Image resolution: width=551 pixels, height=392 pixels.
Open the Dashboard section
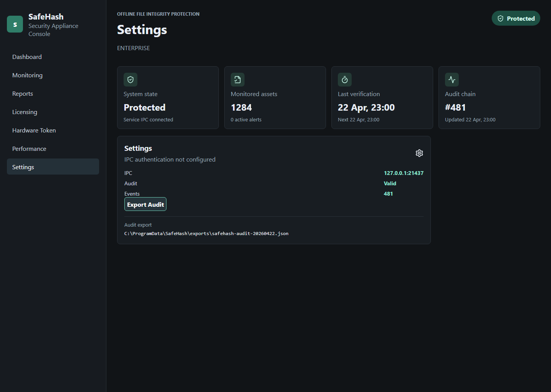[27, 57]
